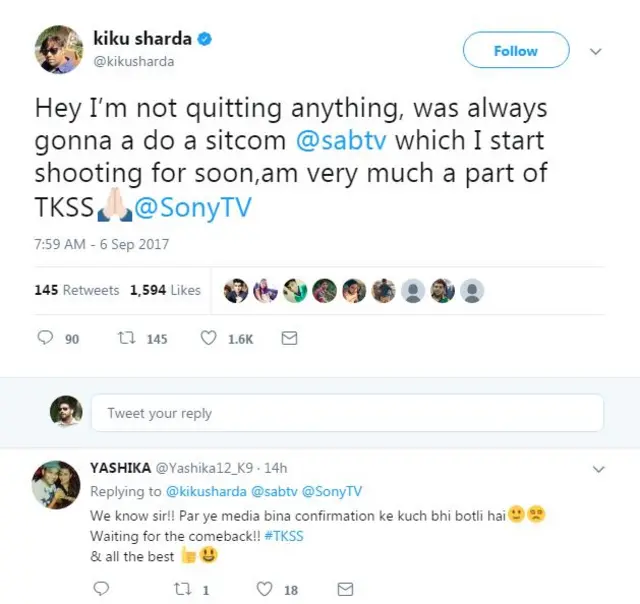
Task: Retweet kiku sharda's main tweet
Action: pos(127,339)
